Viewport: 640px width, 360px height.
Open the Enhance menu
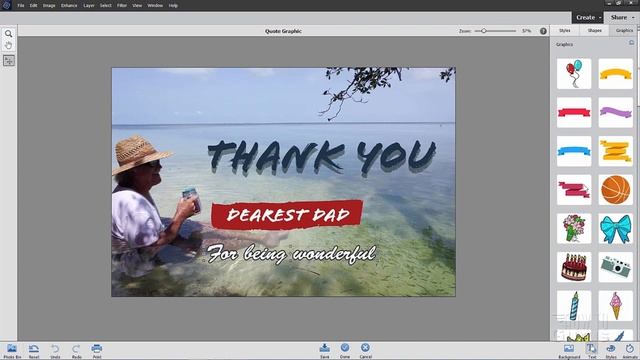[69, 6]
